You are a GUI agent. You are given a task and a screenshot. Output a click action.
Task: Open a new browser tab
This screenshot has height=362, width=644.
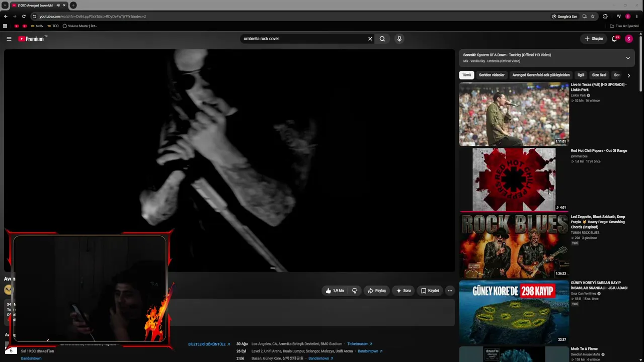[x=73, y=5]
